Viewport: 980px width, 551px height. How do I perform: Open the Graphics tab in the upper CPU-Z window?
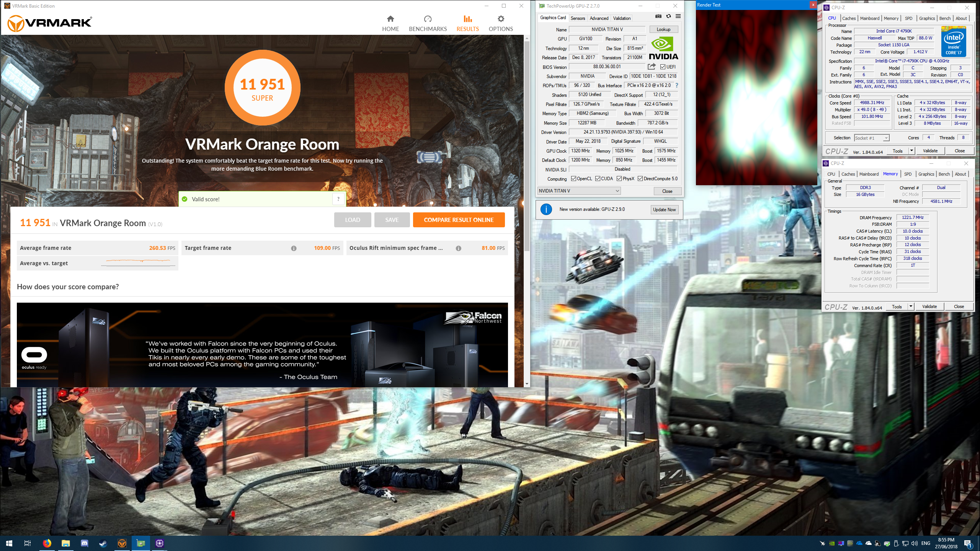[927, 18]
